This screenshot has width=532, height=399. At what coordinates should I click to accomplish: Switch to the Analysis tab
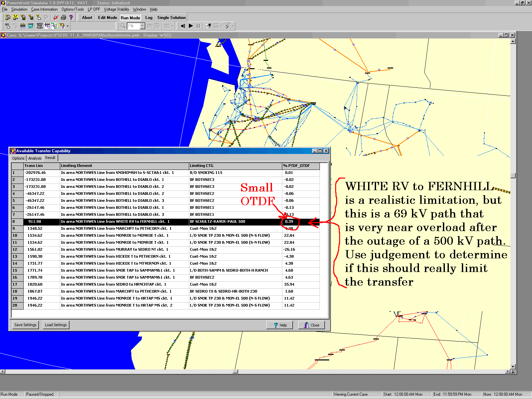coord(35,158)
